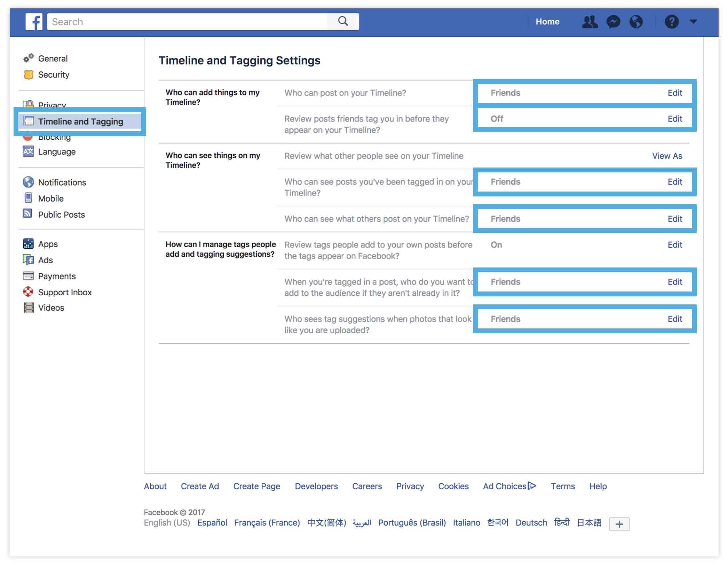Open Timeline and Tagging settings tab
The height and width of the screenshot is (567, 728).
point(81,121)
